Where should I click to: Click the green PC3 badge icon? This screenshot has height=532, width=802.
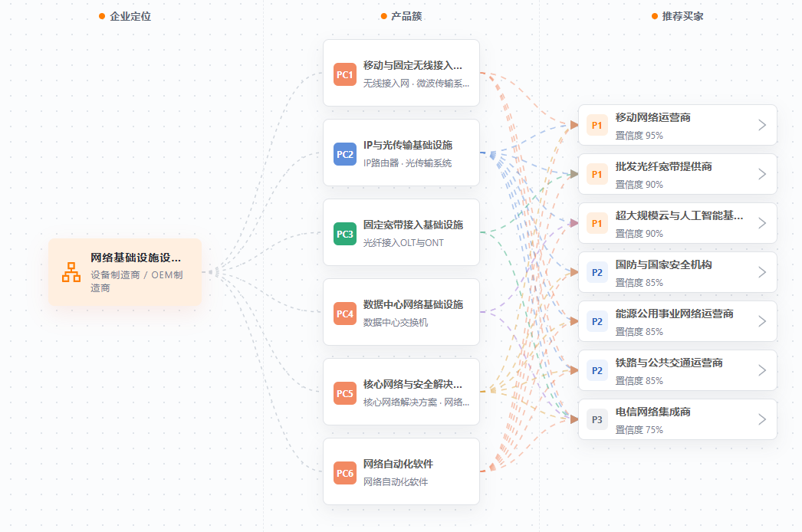[345, 235]
